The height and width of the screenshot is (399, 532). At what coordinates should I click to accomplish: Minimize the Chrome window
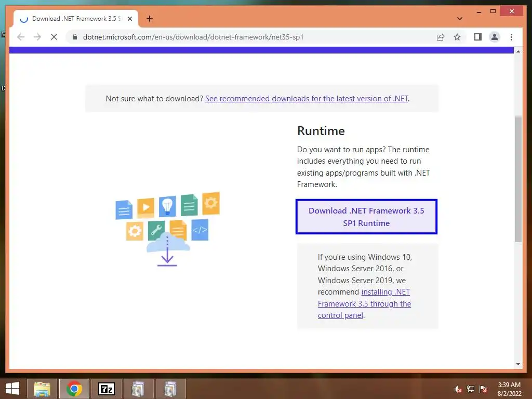[478, 11]
